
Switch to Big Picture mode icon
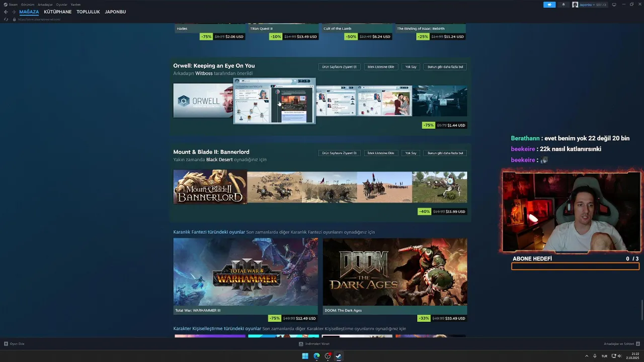[614, 5]
